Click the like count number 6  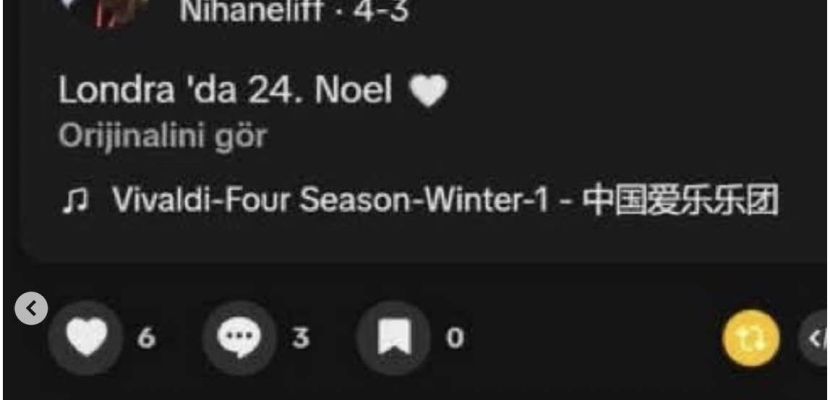coord(147,338)
